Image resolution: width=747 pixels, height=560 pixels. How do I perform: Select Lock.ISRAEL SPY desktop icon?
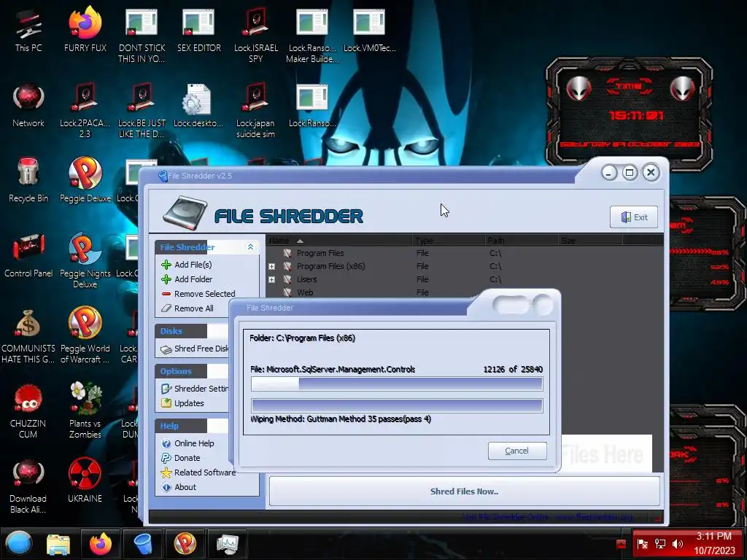[256, 36]
